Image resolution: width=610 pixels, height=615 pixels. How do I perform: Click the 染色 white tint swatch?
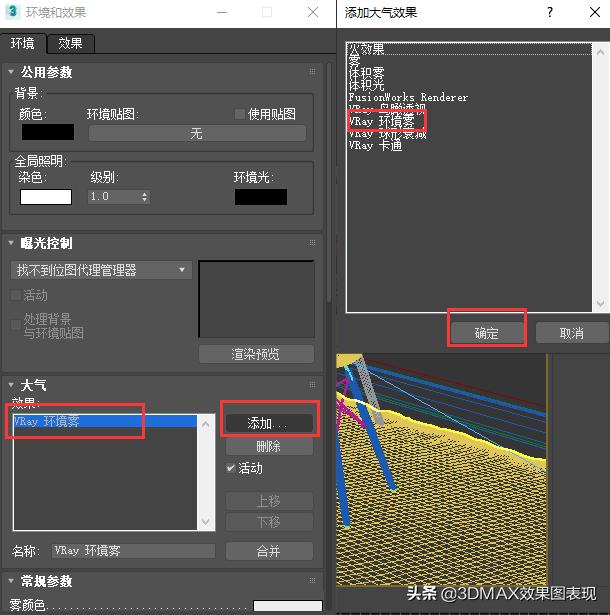click(x=46, y=197)
